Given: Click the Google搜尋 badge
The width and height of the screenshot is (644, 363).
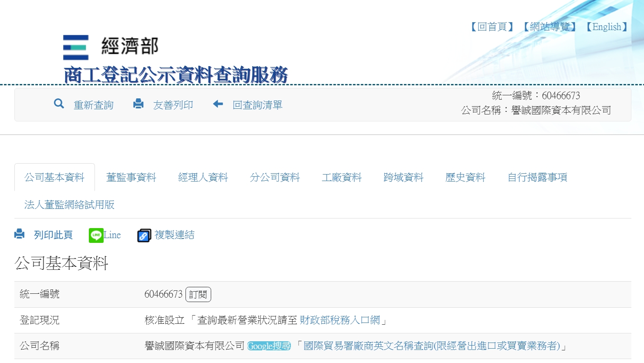Looking at the screenshot, I should [269, 346].
